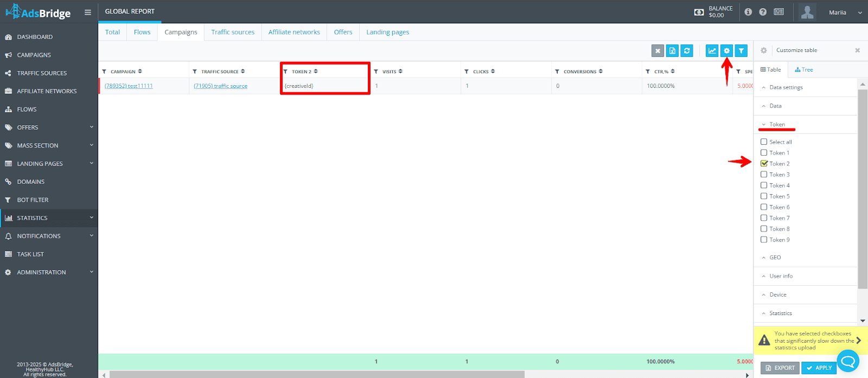Select the Table view tab
The height and width of the screenshot is (378, 868).
point(770,69)
